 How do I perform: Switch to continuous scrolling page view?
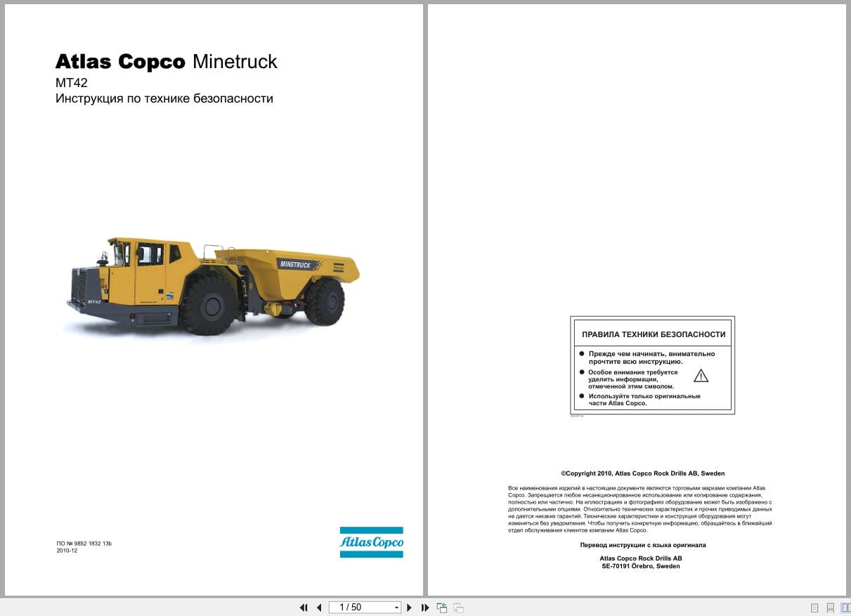[830, 608]
